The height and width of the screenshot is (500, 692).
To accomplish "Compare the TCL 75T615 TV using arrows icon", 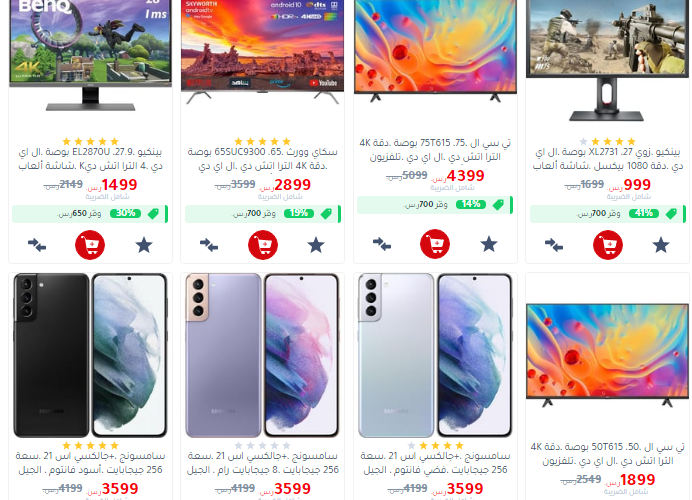I will click(x=382, y=244).
